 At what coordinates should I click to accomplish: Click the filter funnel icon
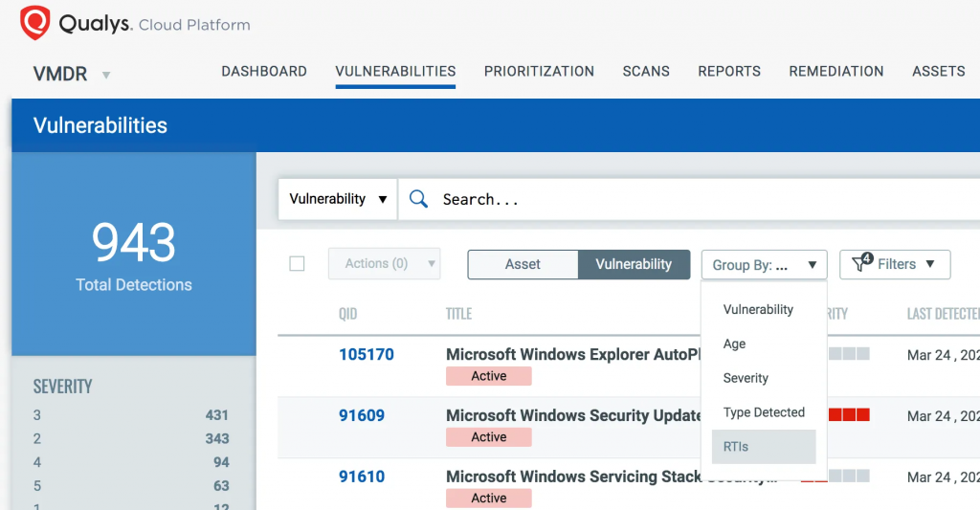point(862,264)
